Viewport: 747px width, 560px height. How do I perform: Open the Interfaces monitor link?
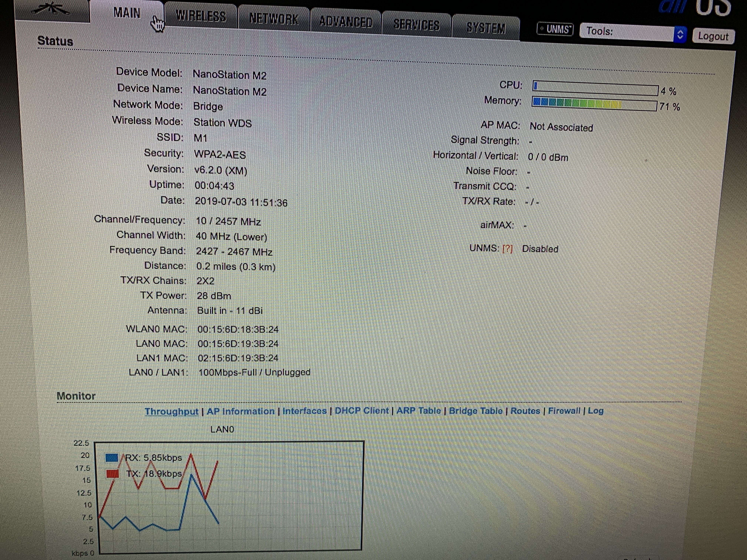305,411
